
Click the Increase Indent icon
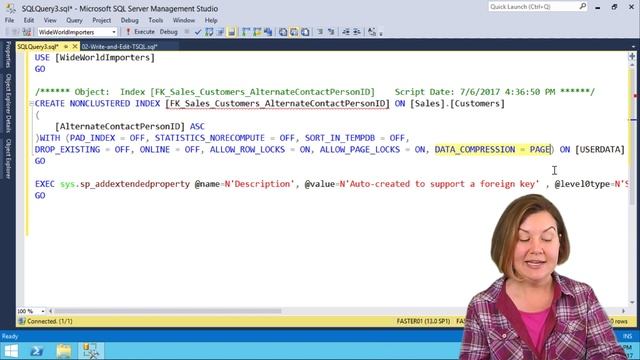coord(356,32)
